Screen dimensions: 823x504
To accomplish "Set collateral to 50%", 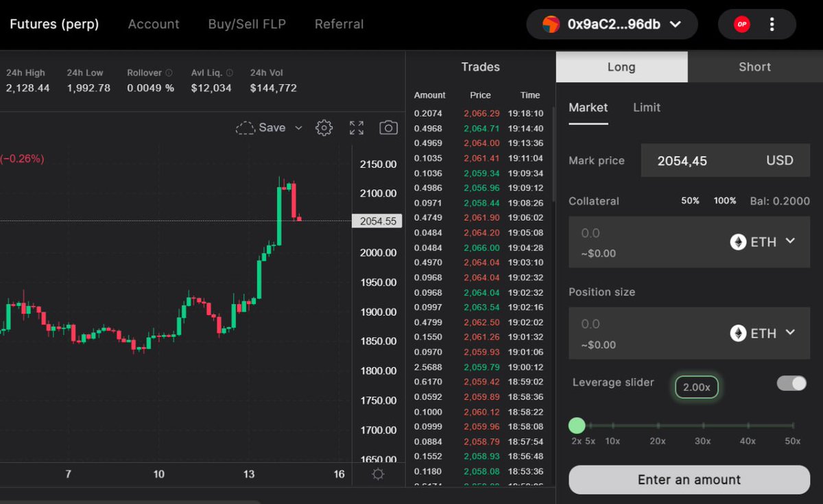I will tap(690, 201).
